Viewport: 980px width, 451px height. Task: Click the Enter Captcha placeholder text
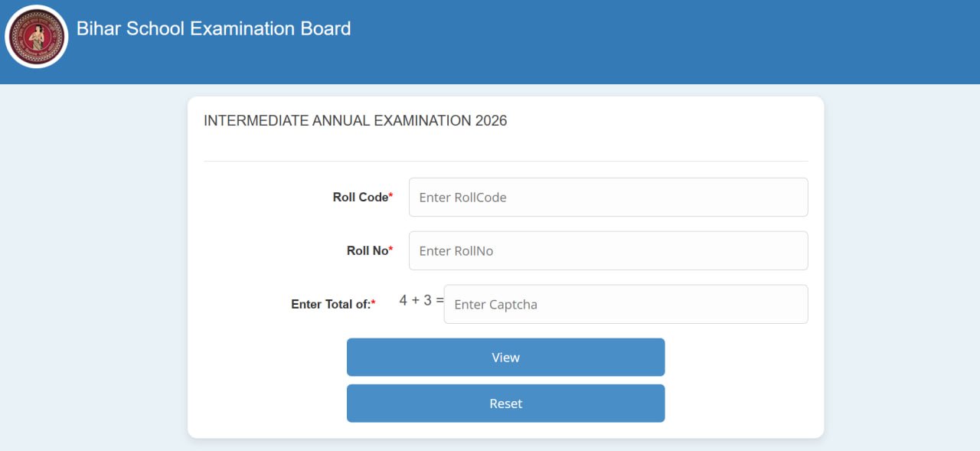(496, 304)
